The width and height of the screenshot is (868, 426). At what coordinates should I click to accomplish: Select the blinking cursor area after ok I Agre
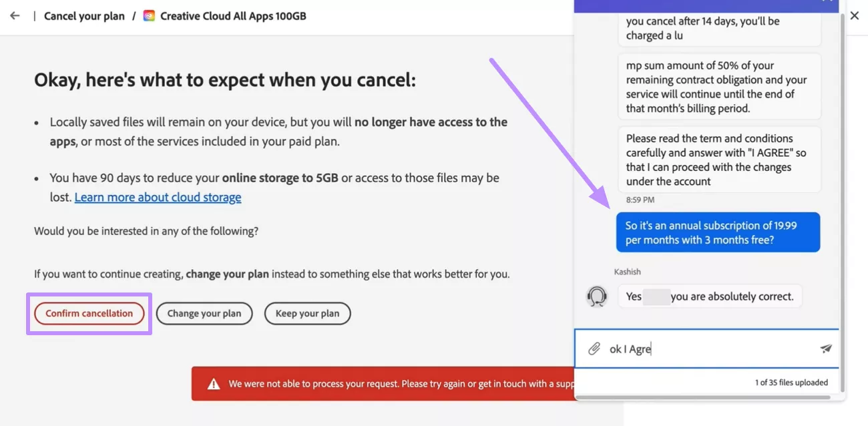(x=652, y=348)
